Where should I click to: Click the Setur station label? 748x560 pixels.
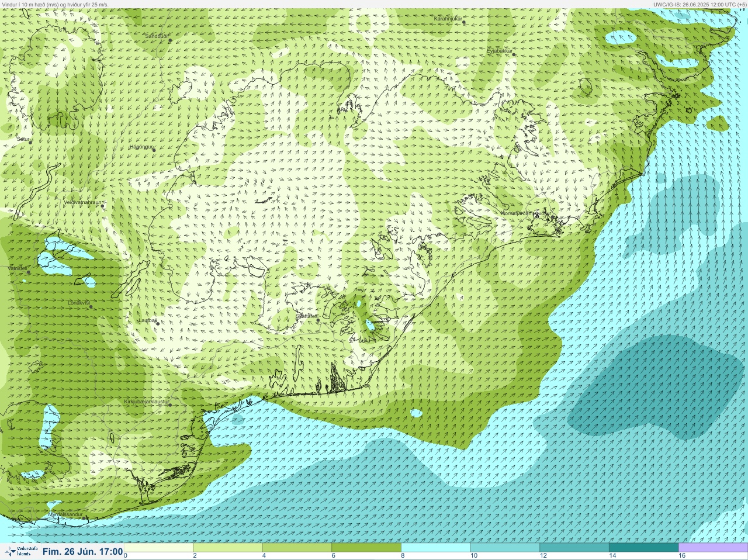pos(23,140)
